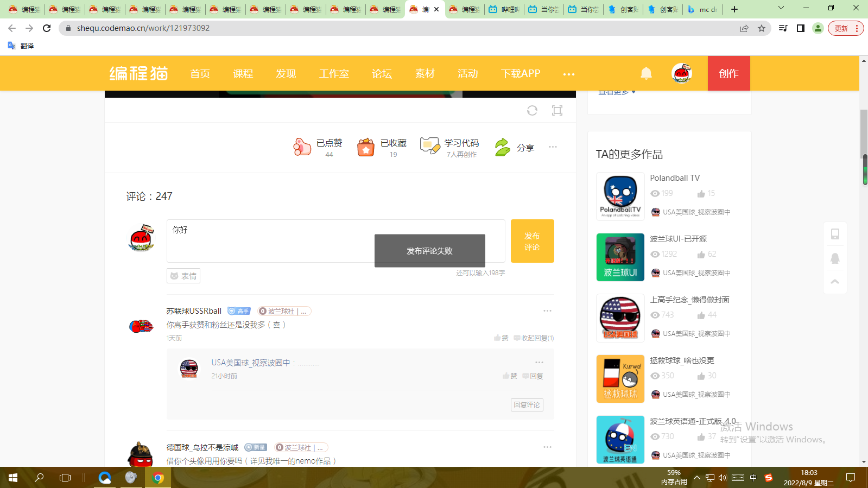868x488 pixels.
Task: Enter fullscreen with the expand icon
Action: [557, 110]
